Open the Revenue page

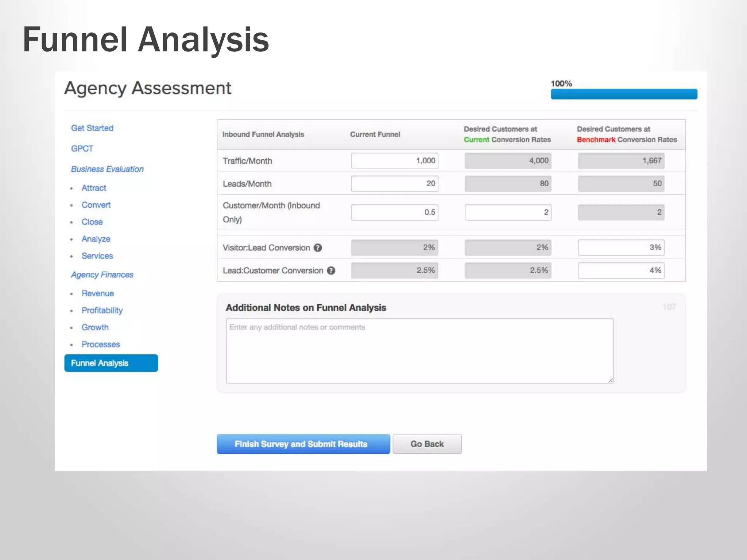tap(98, 293)
